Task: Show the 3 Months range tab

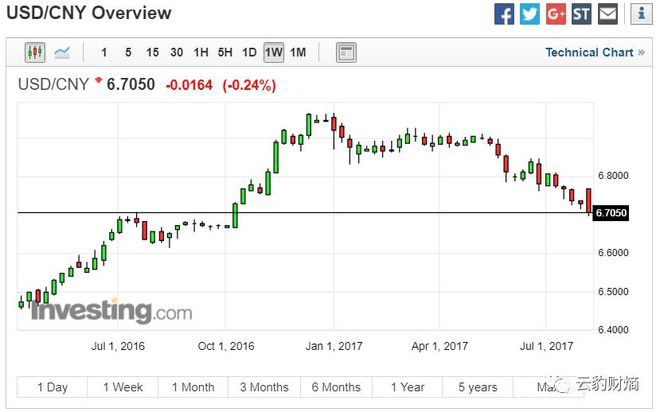Action: tap(264, 388)
